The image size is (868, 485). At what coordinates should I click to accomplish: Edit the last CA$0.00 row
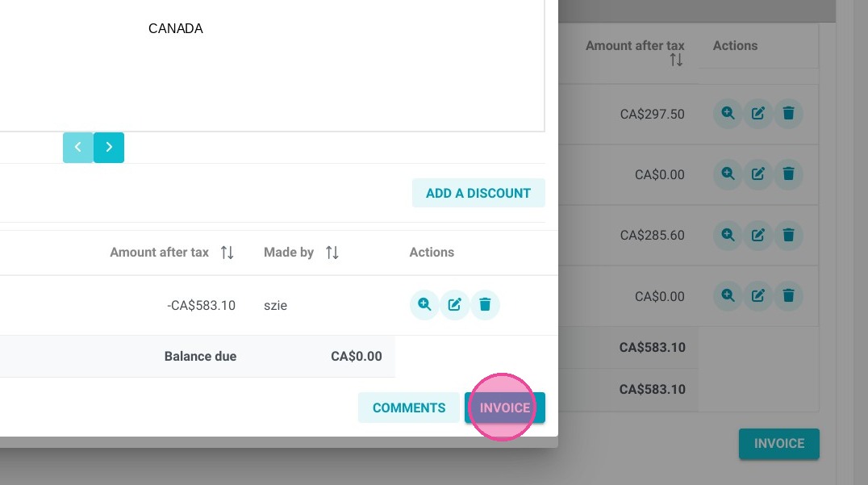[757, 295]
